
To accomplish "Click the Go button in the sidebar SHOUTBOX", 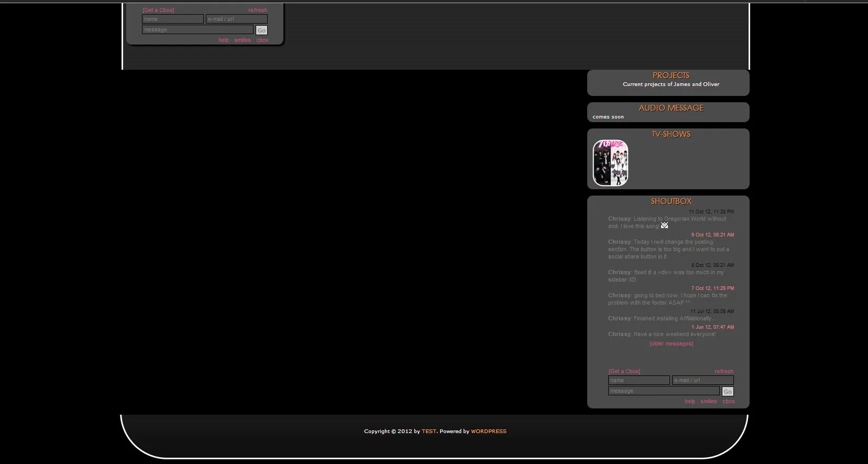I will click(728, 392).
